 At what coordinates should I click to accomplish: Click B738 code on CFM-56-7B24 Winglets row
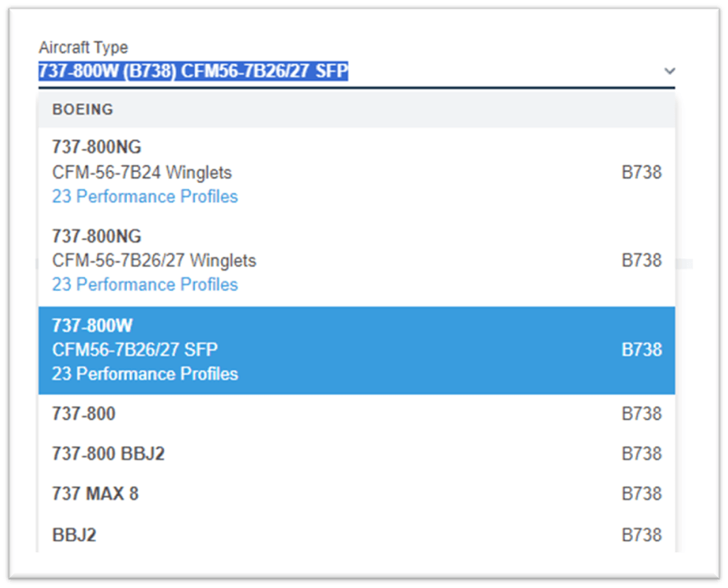[x=641, y=172]
